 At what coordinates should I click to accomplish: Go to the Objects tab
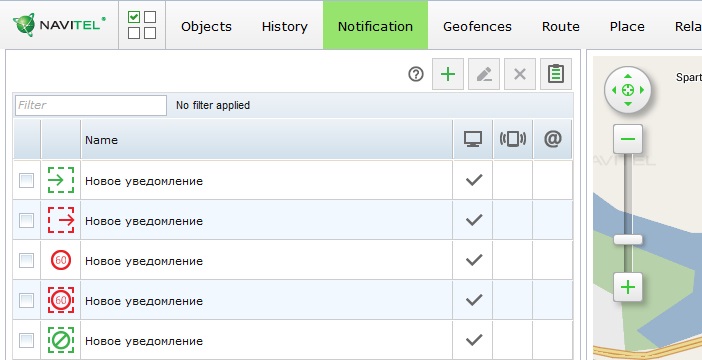(x=206, y=26)
